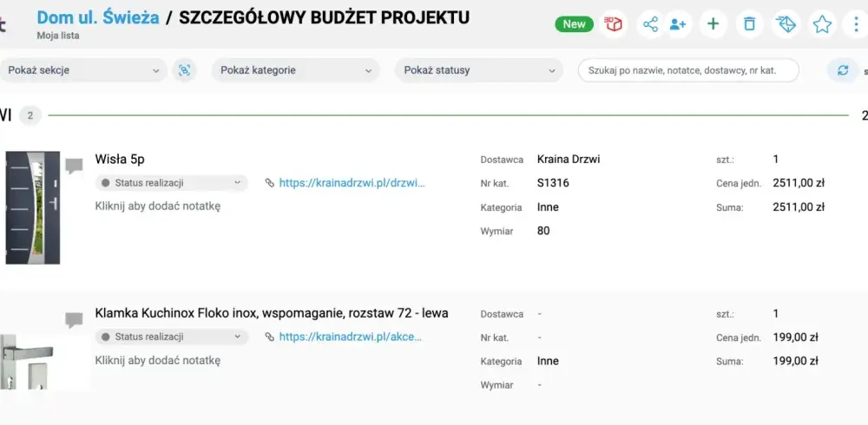Click note placeholder under Klamka Kuchinox
The image size is (868, 425).
(x=158, y=360)
